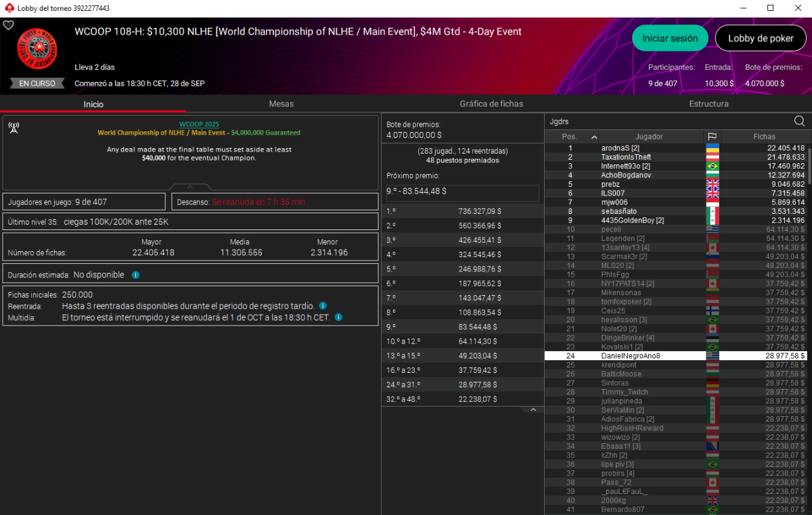
Task: Click the player list vertical scrollbar
Action: coord(809,271)
